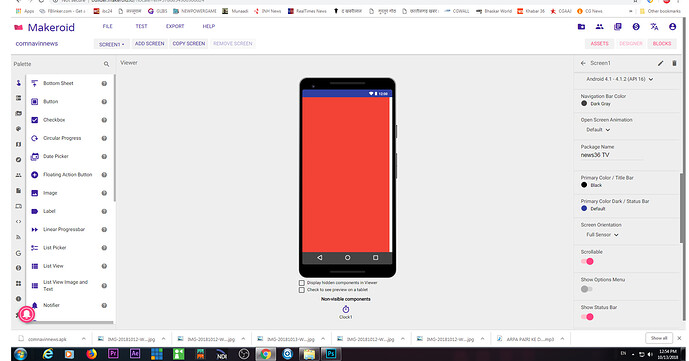689x361 pixels.
Task: Open the projects folder icon in top bar
Action: coord(581,27)
